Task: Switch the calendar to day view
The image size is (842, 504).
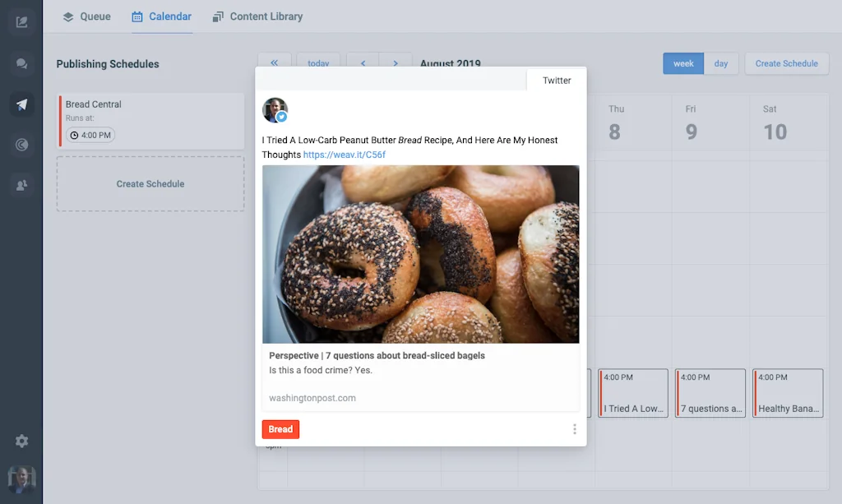Action: 721,63
